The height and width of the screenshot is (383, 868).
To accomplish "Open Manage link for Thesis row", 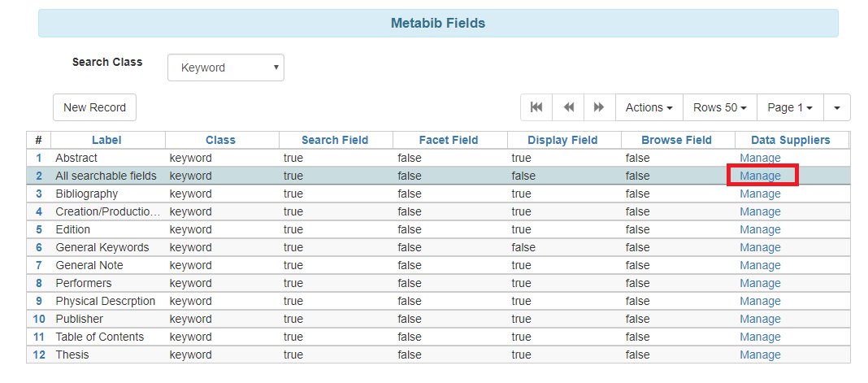I will point(760,355).
